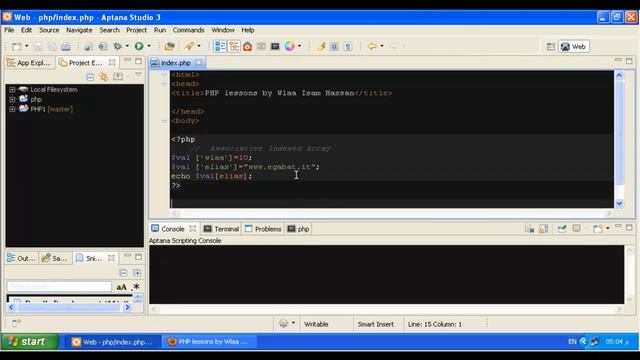
Task: Open the Run dropdown arrow
Action: tap(149, 46)
